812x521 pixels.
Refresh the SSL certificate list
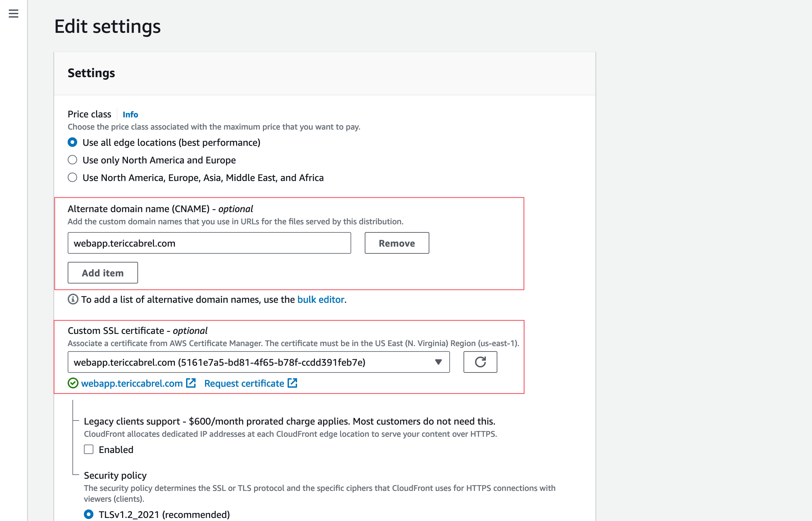click(x=480, y=362)
